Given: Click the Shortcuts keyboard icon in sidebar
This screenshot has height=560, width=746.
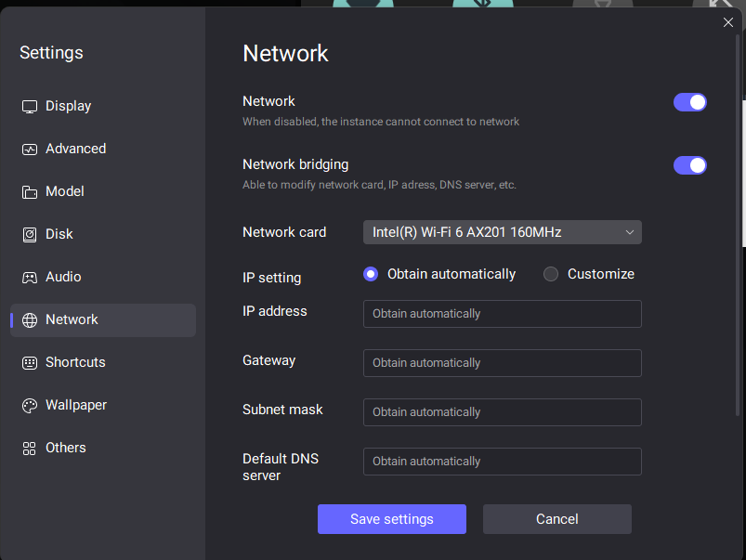Looking at the screenshot, I should coord(30,363).
